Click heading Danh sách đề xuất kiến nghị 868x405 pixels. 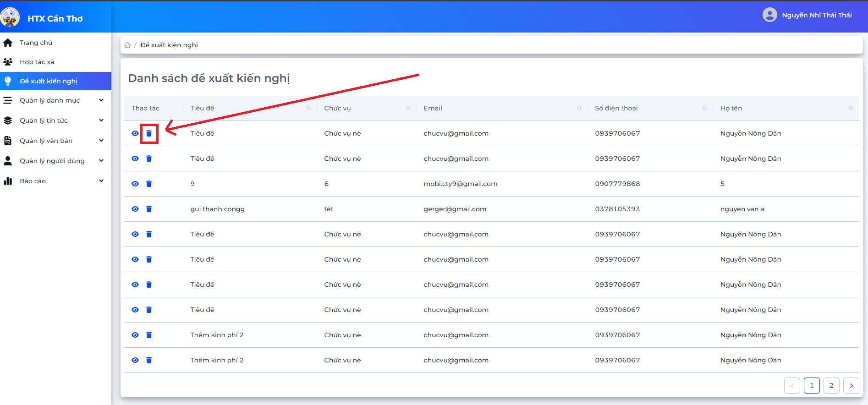[209, 78]
